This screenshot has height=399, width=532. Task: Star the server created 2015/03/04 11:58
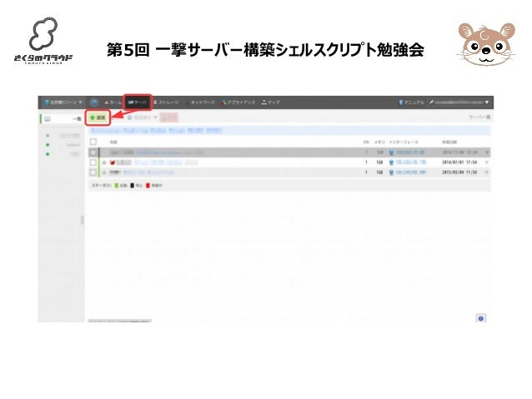click(x=104, y=172)
